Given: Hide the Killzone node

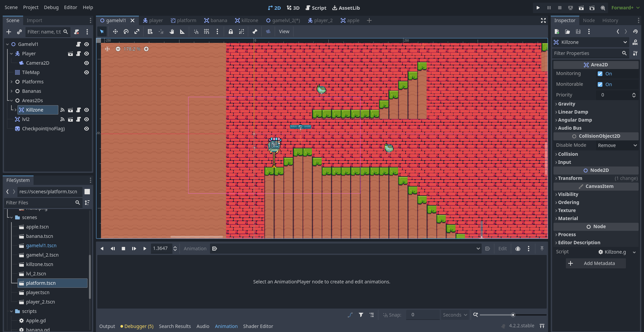Looking at the screenshot, I should pyautogui.click(x=87, y=110).
